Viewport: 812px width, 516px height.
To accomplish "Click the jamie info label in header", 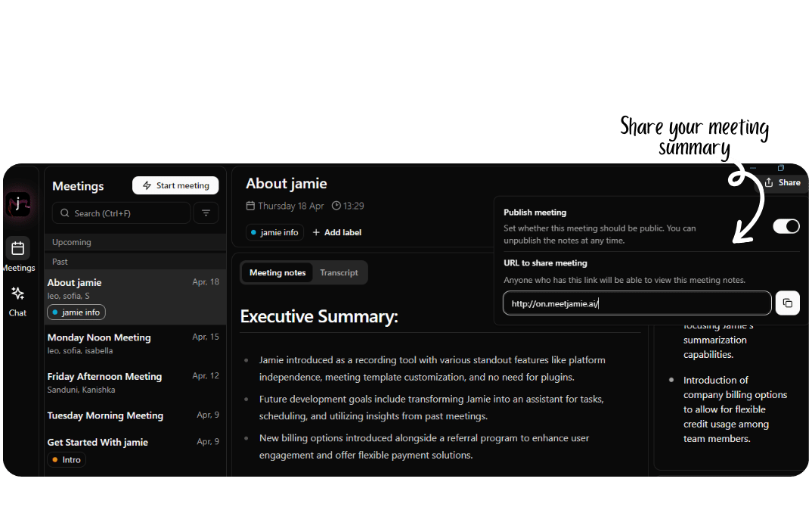I will click(274, 232).
